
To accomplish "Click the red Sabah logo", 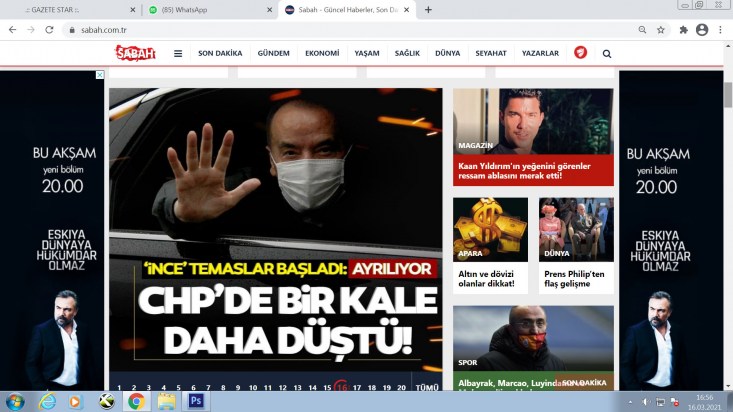I will pyautogui.click(x=136, y=53).
